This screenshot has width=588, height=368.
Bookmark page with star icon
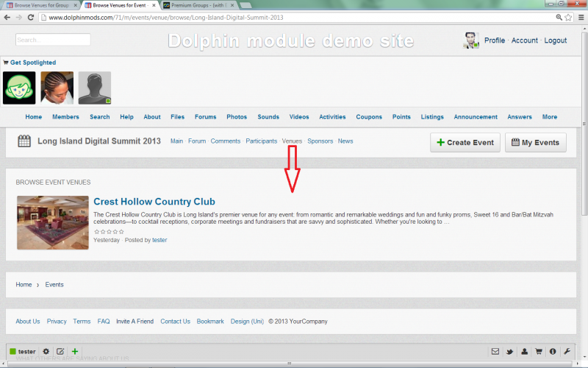click(x=568, y=17)
